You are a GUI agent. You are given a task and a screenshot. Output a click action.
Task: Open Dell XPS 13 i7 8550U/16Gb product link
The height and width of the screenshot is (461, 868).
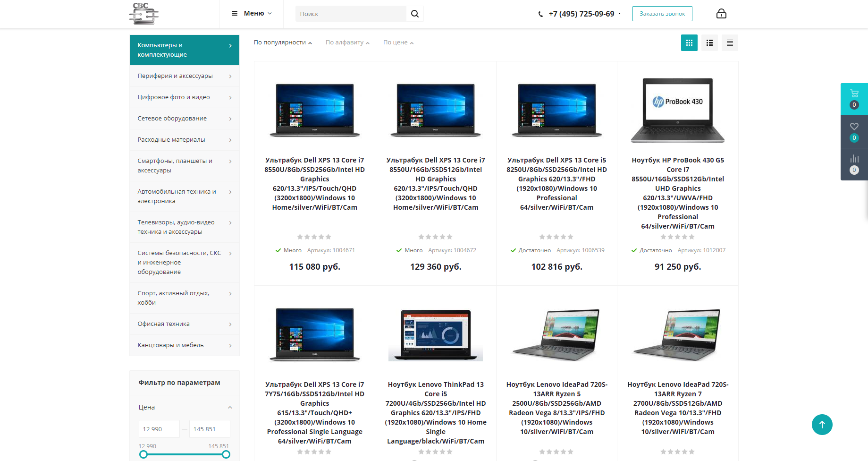(436, 184)
